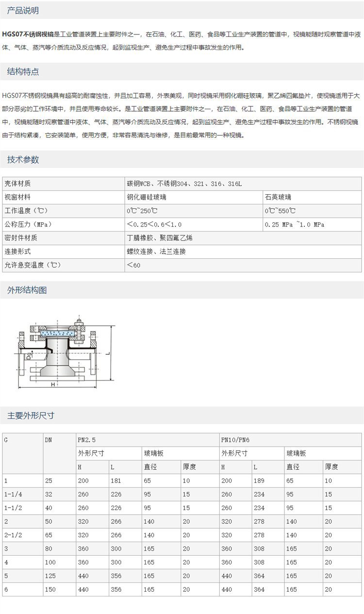
Task: Select the 石英玻璃 cell
Action: pos(312,197)
